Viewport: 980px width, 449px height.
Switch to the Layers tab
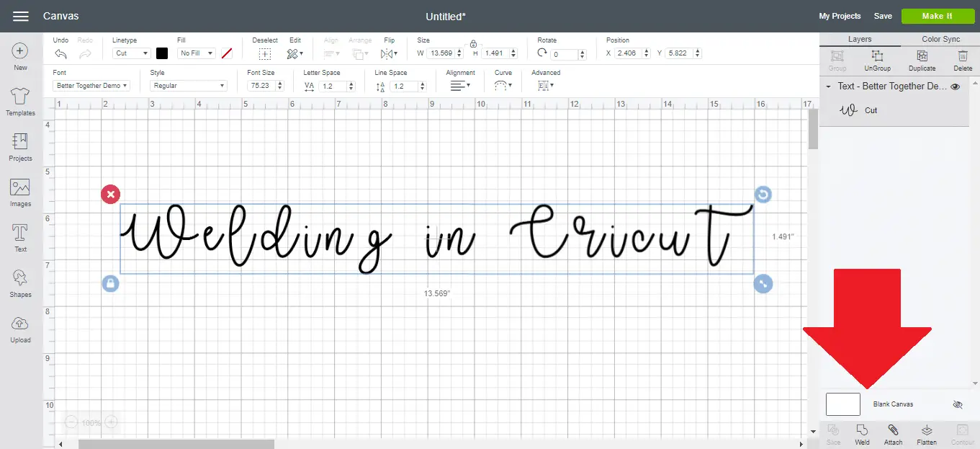pyautogui.click(x=860, y=40)
